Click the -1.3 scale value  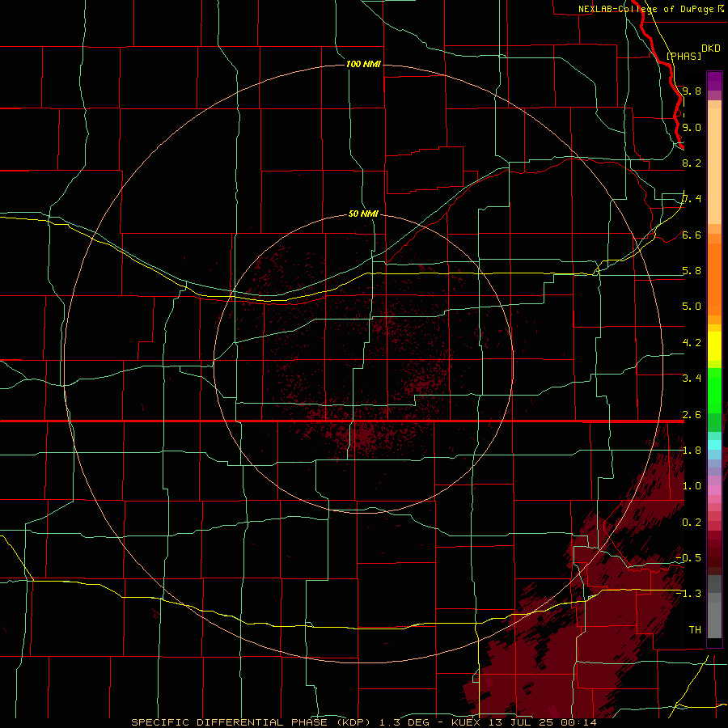click(688, 594)
